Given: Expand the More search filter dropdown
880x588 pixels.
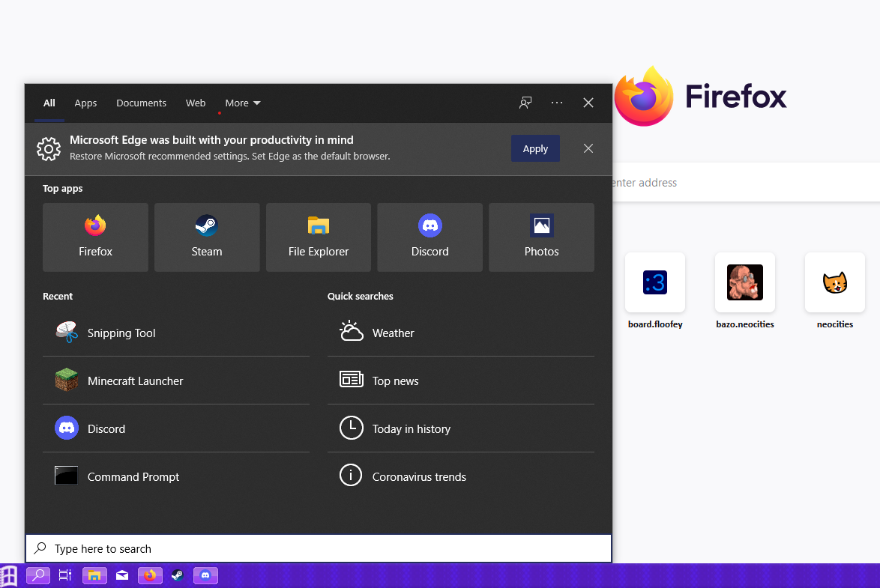Looking at the screenshot, I should [242, 103].
